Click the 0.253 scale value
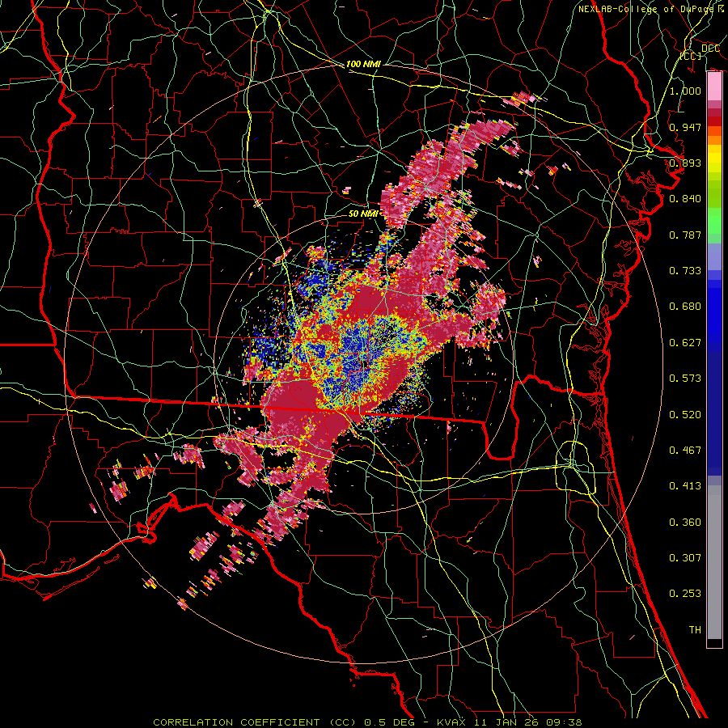This screenshot has width=728, height=728. coord(685,594)
